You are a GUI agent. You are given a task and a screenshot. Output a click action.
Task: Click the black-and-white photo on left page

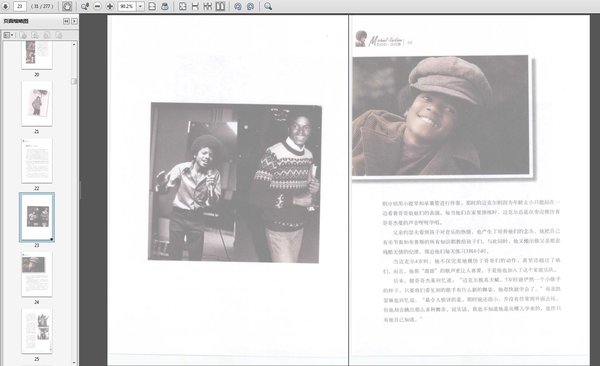[x=235, y=183]
